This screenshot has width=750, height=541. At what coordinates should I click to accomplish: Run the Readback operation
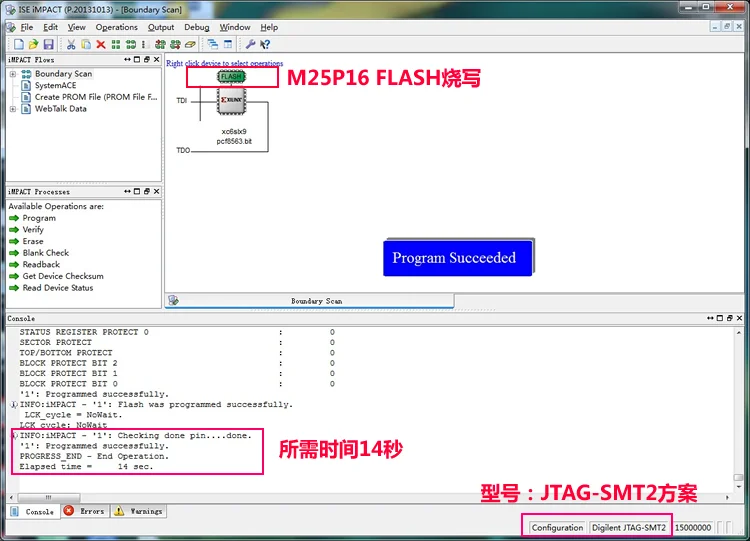[x=41, y=265]
